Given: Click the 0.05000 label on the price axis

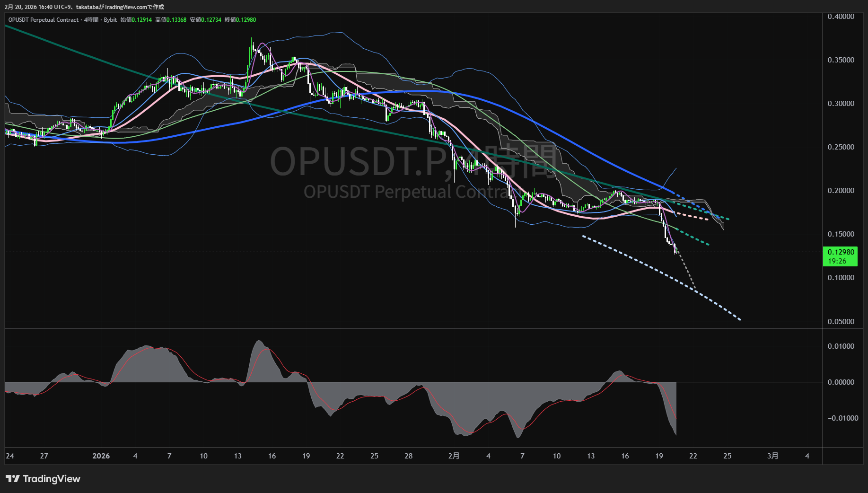Looking at the screenshot, I should [x=841, y=322].
